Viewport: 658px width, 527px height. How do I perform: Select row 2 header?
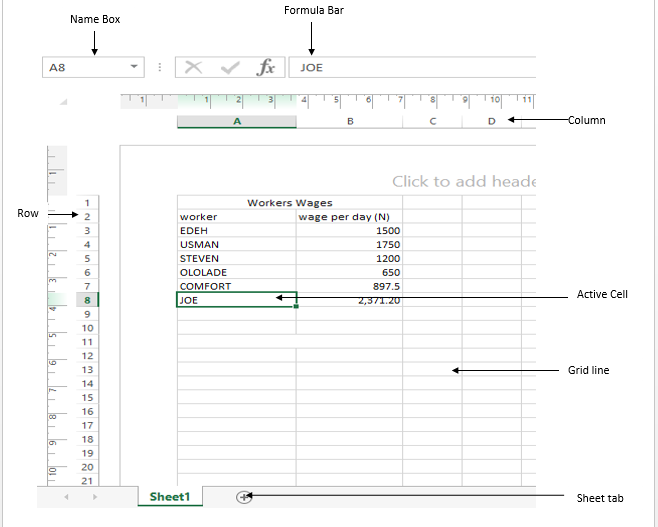(87, 217)
